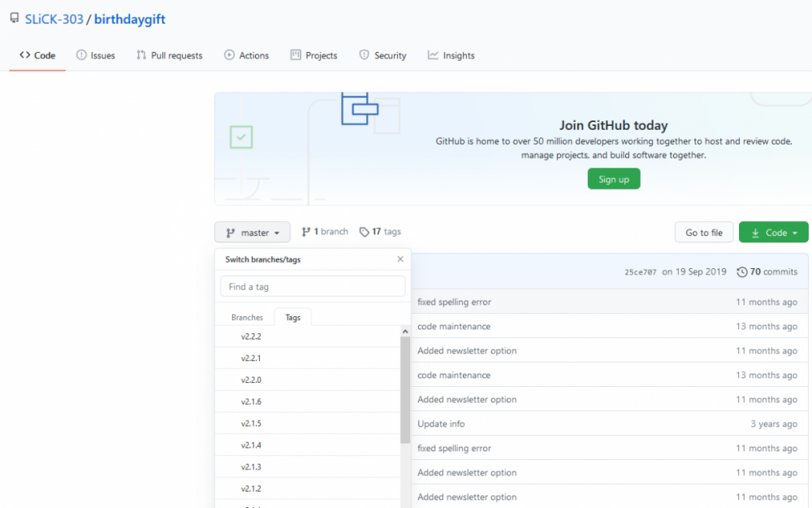Click the tag list scrollbar up arrow
Screen dimensions: 812x508
(x=405, y=332)
